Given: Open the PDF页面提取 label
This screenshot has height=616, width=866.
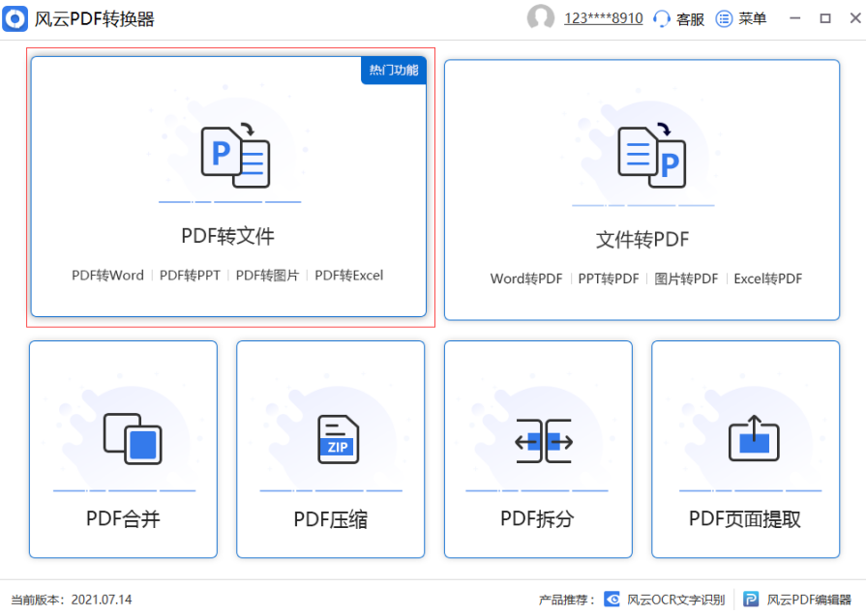Looking at the screenshot, I should click(x=744, y=519).
